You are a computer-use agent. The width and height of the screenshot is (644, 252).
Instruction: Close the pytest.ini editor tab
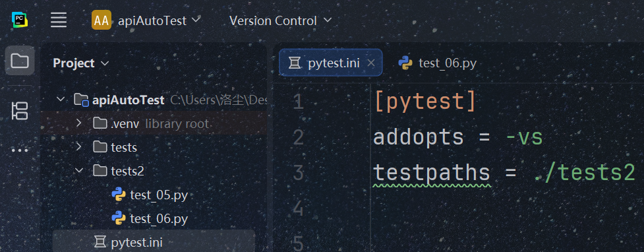[371, 63]
